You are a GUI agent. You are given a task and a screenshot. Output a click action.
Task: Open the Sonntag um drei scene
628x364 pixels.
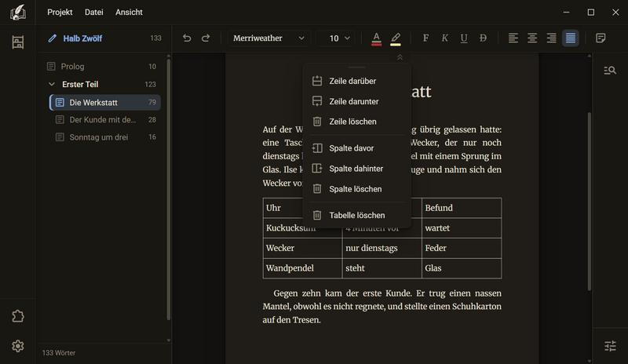click(x=105, y=137)
